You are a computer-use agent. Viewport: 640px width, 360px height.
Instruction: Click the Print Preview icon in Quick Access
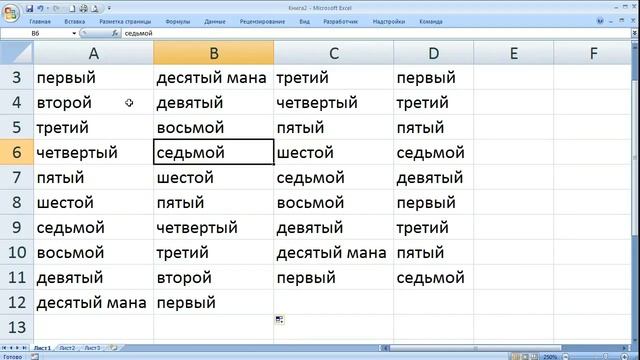coord(95,8)
